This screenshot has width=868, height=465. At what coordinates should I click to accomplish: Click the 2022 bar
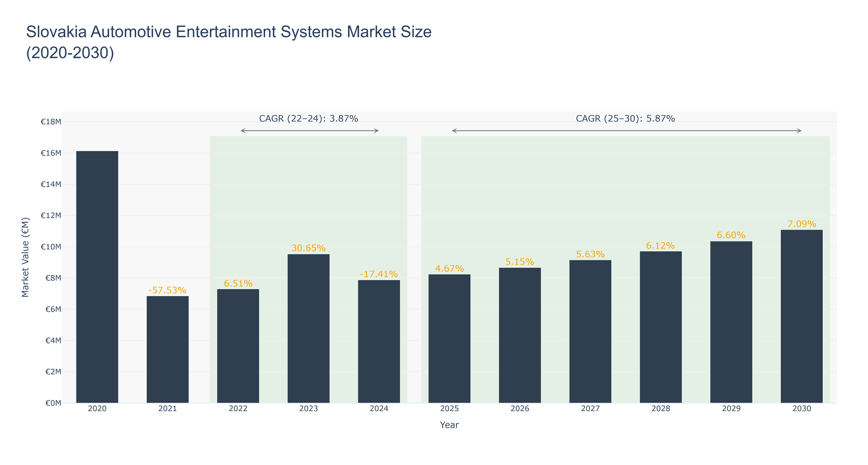point(238,346)
